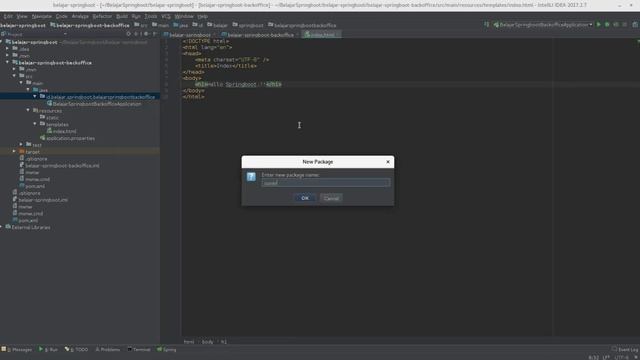The image size is (640, 360).
Task: Open the Build menu
Action: (122, 16)
